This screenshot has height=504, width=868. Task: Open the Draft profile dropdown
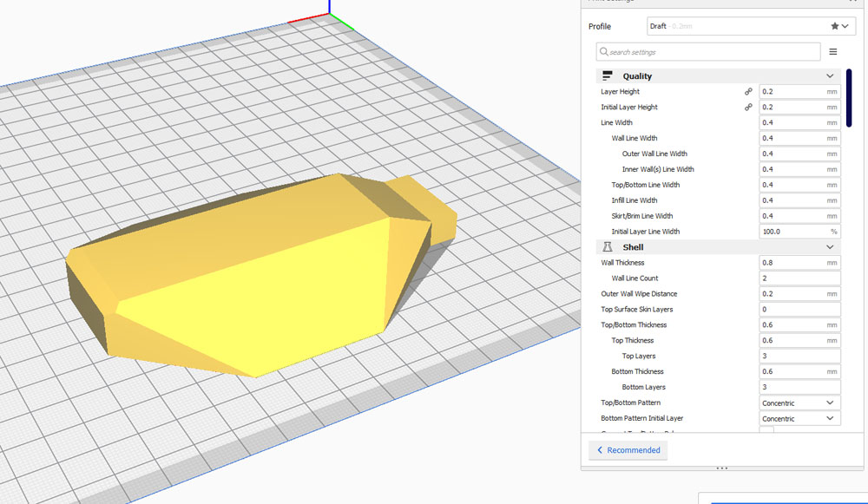751,26
